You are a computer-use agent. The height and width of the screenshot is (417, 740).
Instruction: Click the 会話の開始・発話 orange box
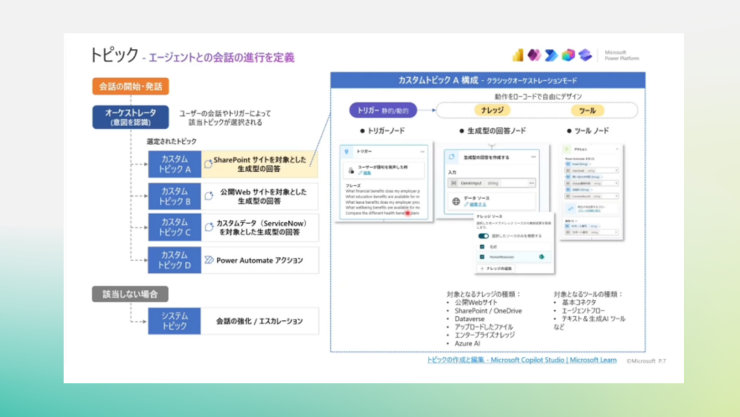tap(131, 86)
